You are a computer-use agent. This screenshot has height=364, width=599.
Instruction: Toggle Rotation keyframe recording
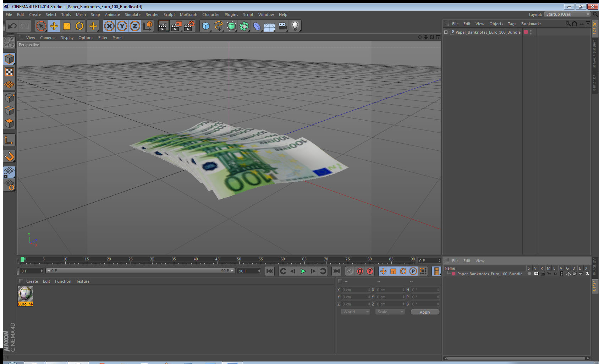pos(403,271)
